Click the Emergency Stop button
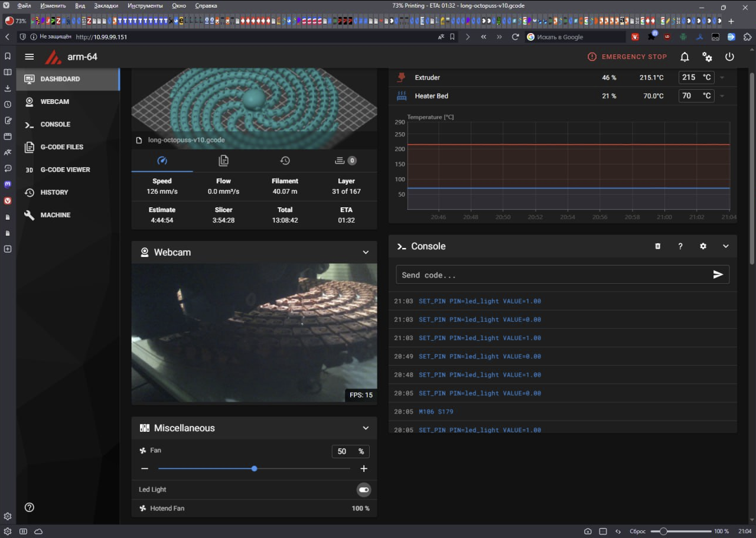 (x=627, y=57)
